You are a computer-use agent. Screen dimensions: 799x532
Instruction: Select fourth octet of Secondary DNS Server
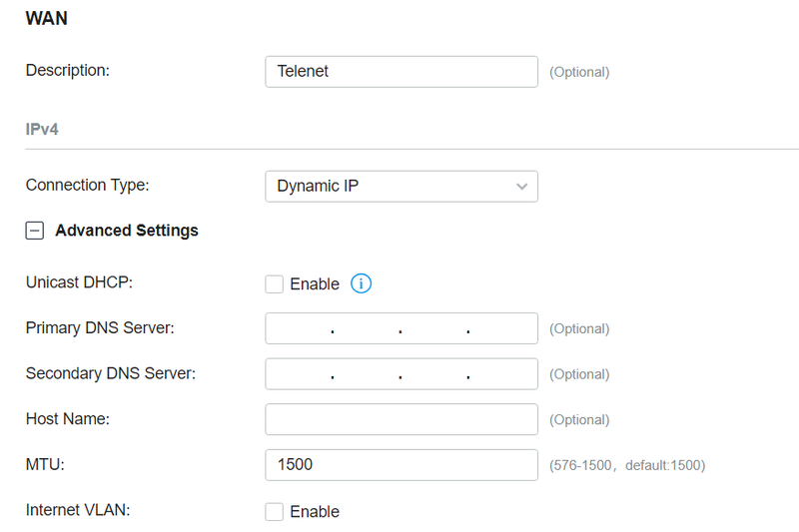[x=502, y=374]
